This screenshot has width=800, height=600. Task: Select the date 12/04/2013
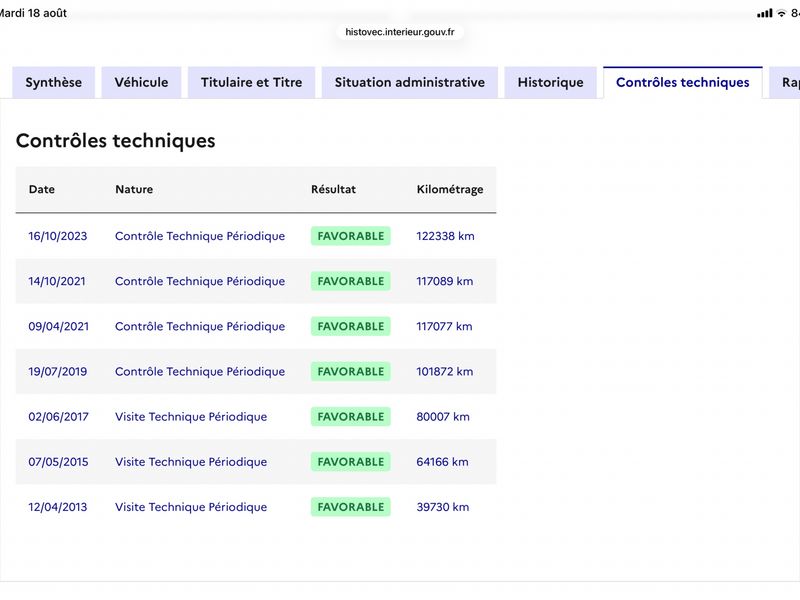coord(58,507)
